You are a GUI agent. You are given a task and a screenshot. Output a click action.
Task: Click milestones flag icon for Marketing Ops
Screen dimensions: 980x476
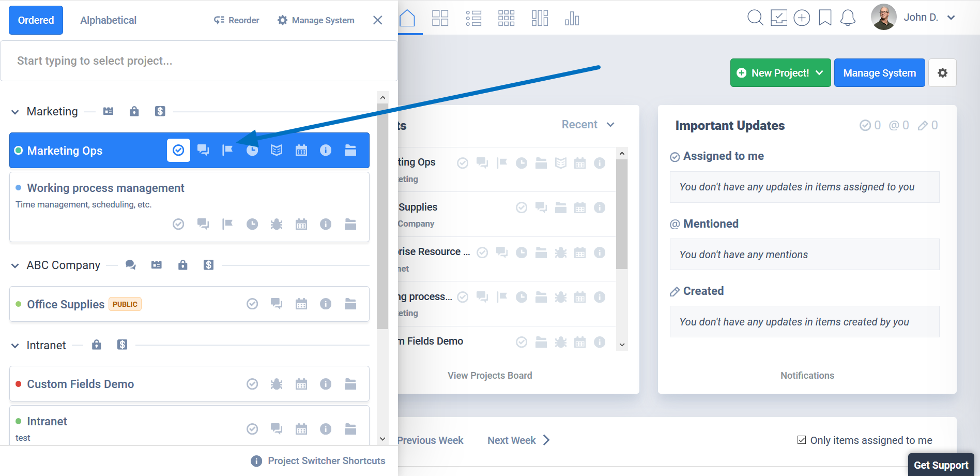click(227, 151)
